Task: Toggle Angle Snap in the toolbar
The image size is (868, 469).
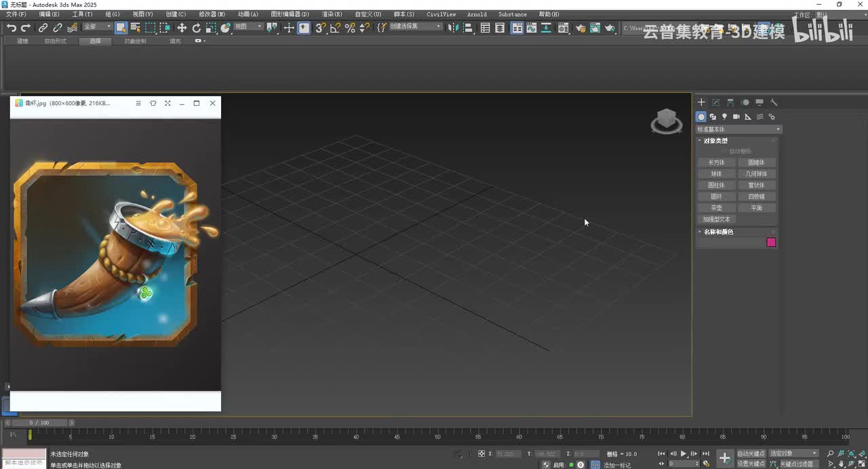Action: [335, 28]
